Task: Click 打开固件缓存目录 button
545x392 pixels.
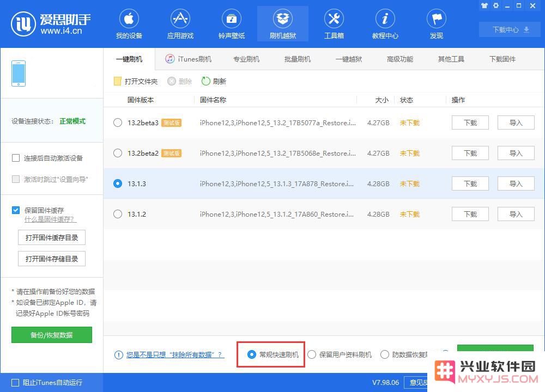Action: (52, 237)
